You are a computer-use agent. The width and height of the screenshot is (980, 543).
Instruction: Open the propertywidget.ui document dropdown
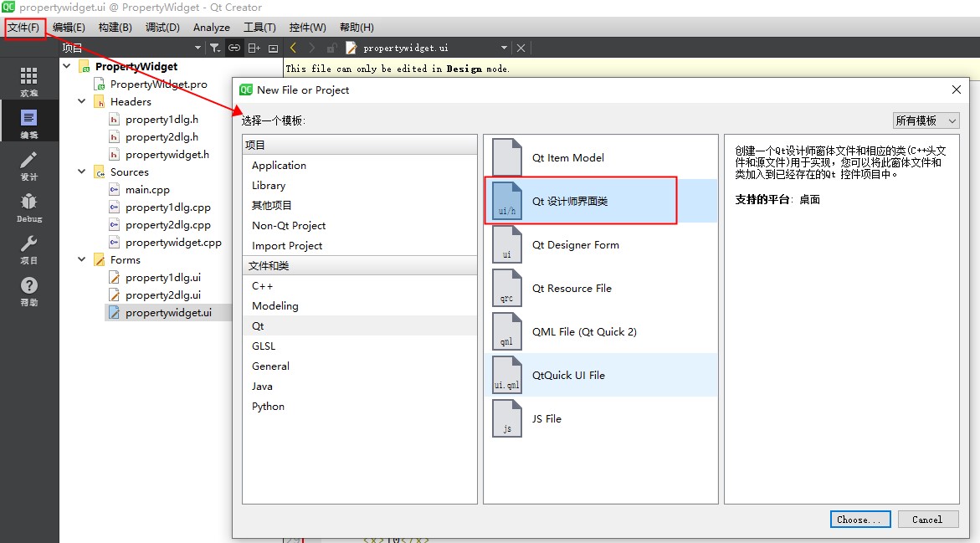click(504, 48)
